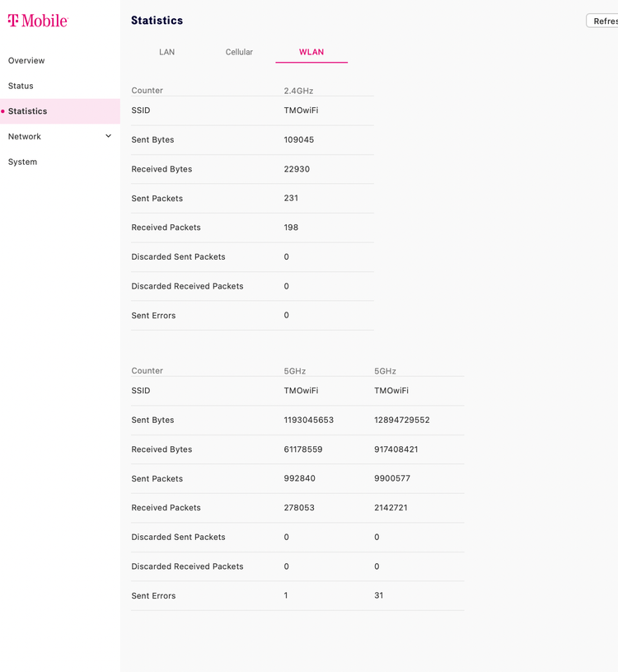Image resolution: width=618 pixels, height=672 pixels.
Task: Select Statistics in the sidebar
Action: (x=60, y=111)
